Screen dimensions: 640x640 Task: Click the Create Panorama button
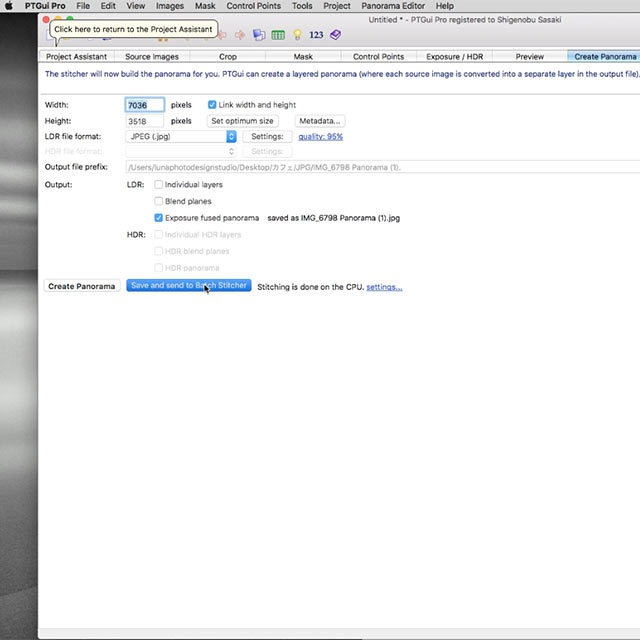point(82,286)
